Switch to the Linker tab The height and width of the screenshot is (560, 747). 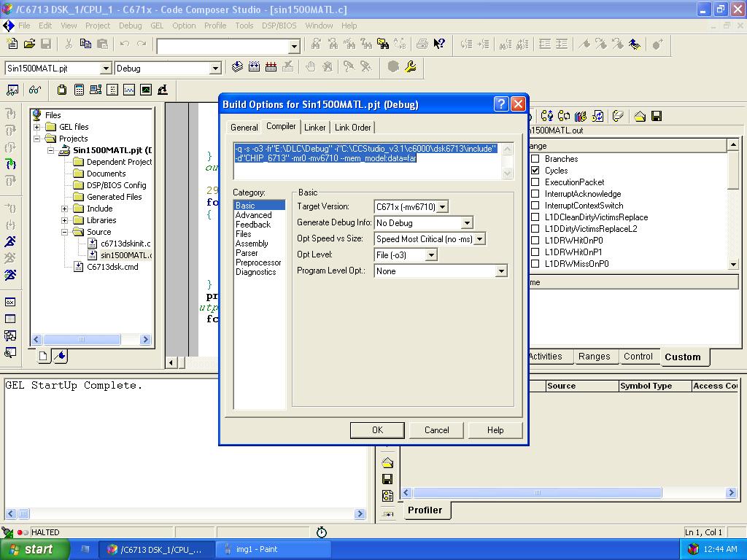point(314,128)
